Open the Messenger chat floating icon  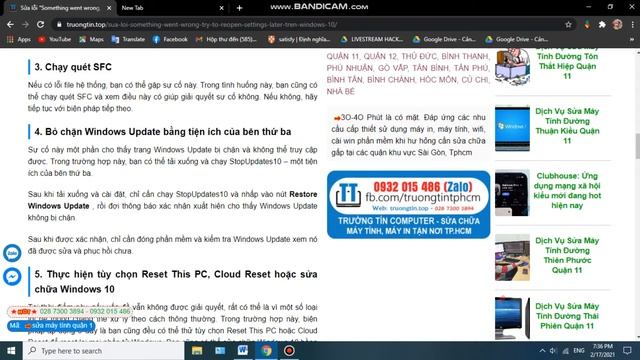(x=12, y=277)
